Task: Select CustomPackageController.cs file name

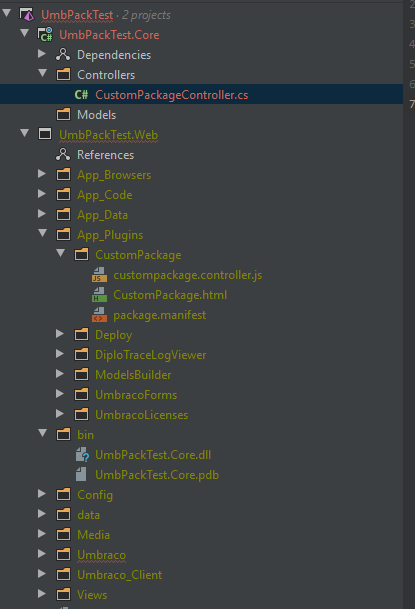Action: click(172, 95)
